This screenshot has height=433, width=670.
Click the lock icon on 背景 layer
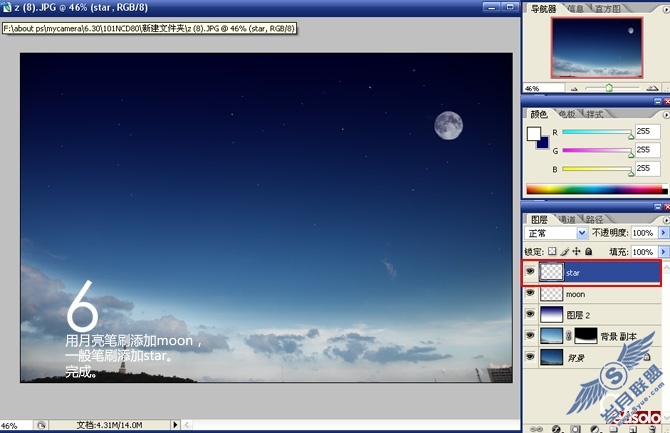tap(647, 356)
